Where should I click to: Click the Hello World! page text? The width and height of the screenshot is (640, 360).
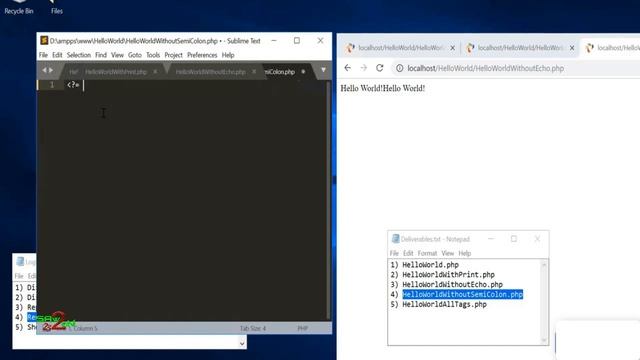(382, 88)
